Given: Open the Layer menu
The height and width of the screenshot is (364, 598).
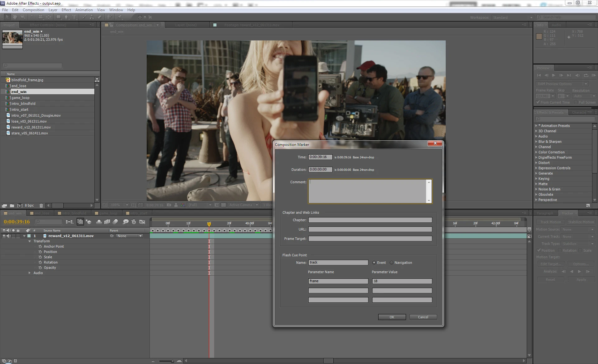Looking at the screenshot, I should click(x=53, y=10).
